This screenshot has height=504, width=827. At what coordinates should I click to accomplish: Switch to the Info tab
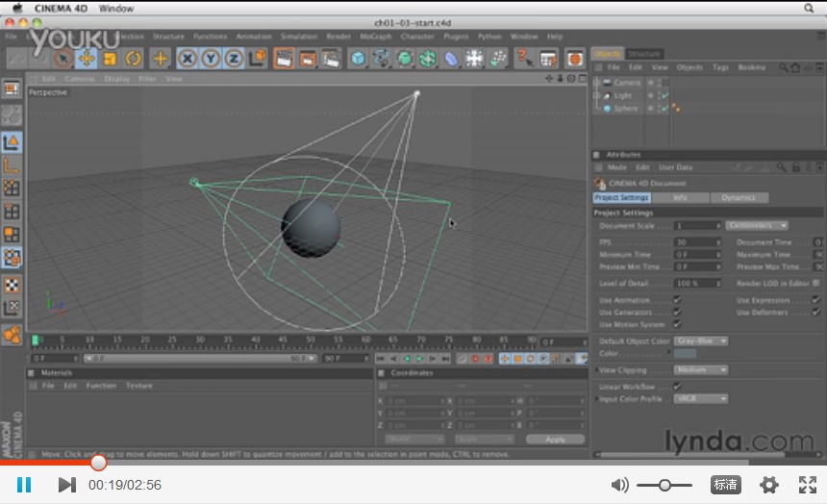point(680,197)
